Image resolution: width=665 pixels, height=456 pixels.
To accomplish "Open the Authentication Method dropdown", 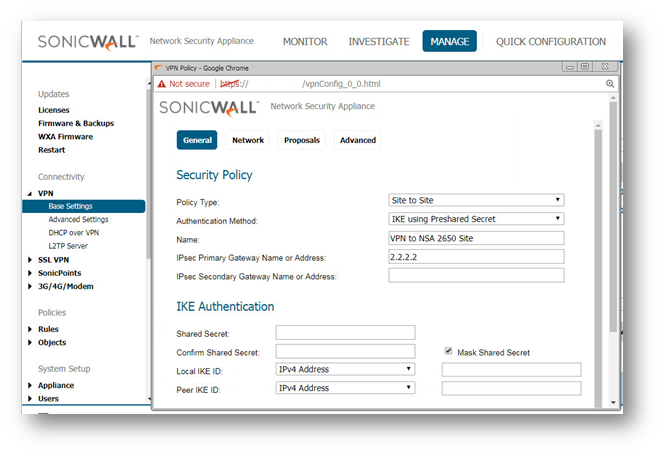I will click(x=476, y=219).
